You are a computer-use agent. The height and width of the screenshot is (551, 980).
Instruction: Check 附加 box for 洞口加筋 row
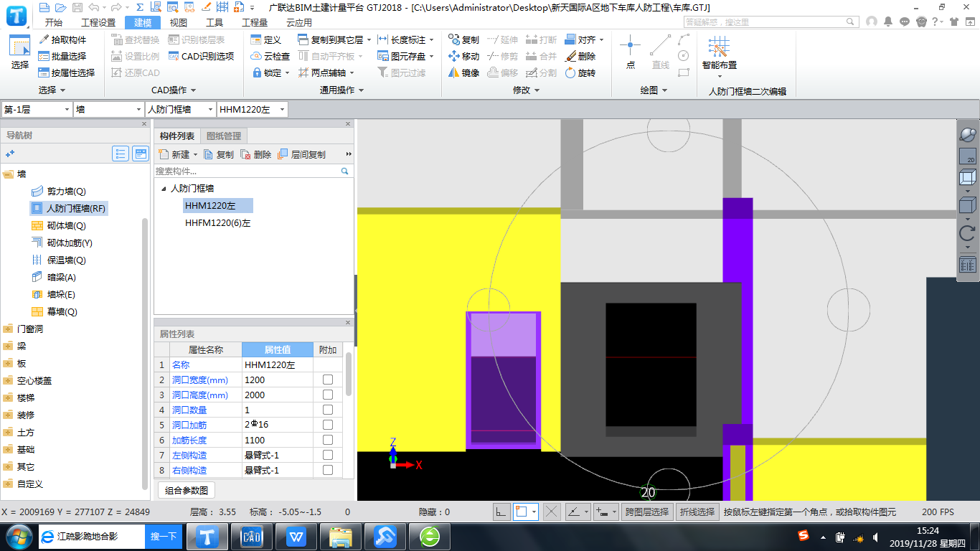[x=328, y=425]
